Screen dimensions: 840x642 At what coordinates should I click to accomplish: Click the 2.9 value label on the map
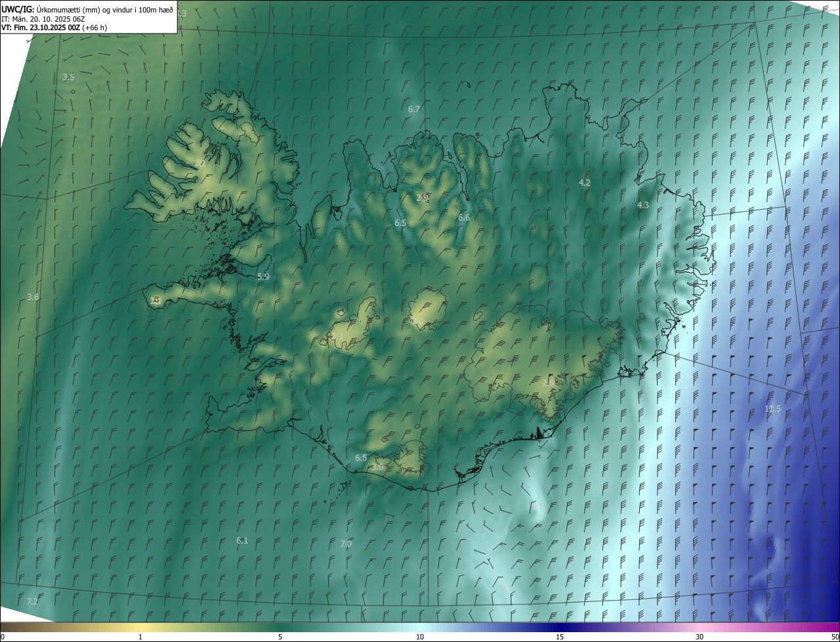(423, 198)
